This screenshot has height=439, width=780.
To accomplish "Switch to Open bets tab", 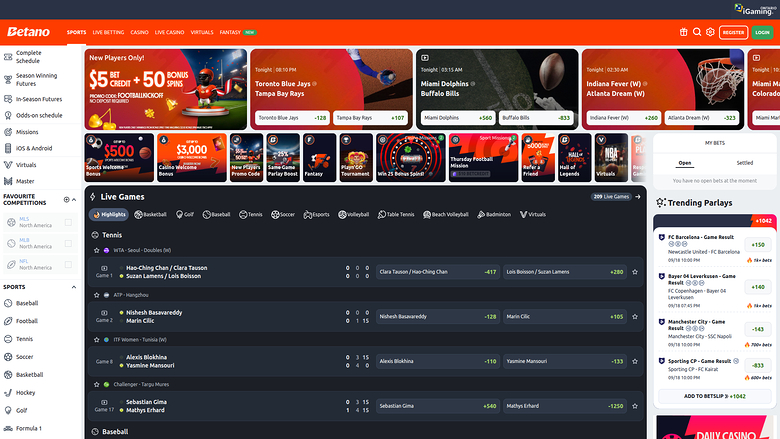I will [x=685, y=163].
